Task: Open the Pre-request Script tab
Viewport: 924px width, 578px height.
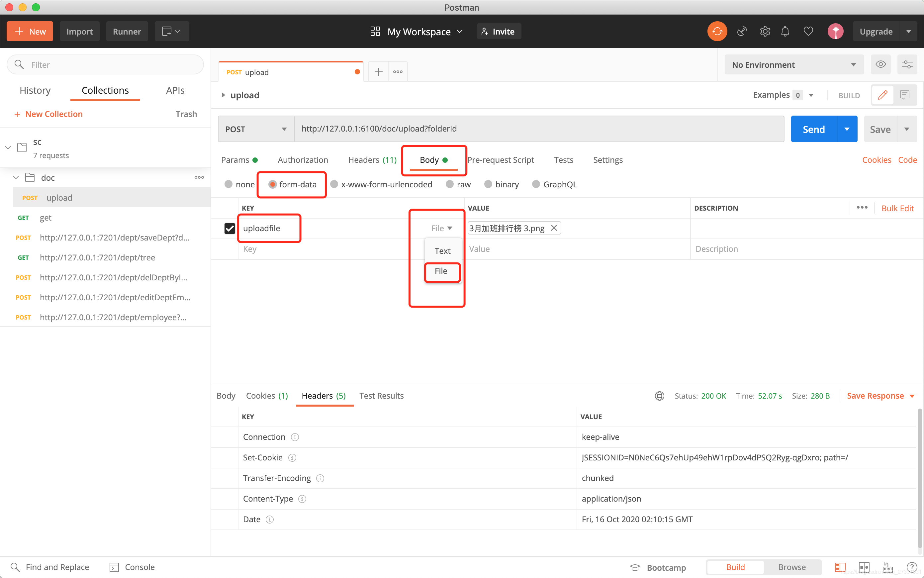Action: 501,160
